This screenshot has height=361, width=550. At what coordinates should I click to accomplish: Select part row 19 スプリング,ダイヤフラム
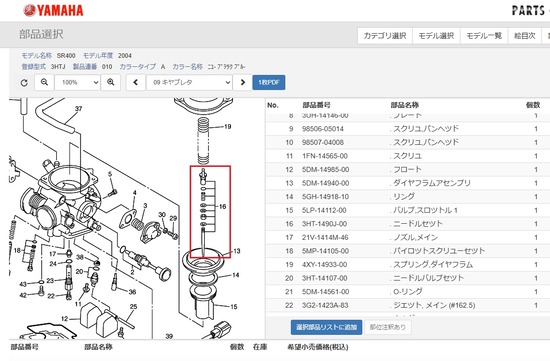coord(408,265)
